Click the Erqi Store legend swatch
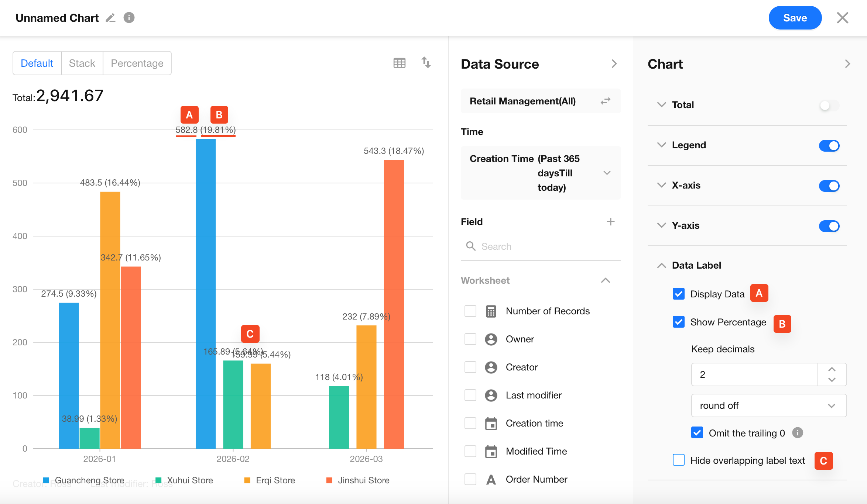This screenshot has width=867, height=504. pyautogui.click(x=247, y=480)
